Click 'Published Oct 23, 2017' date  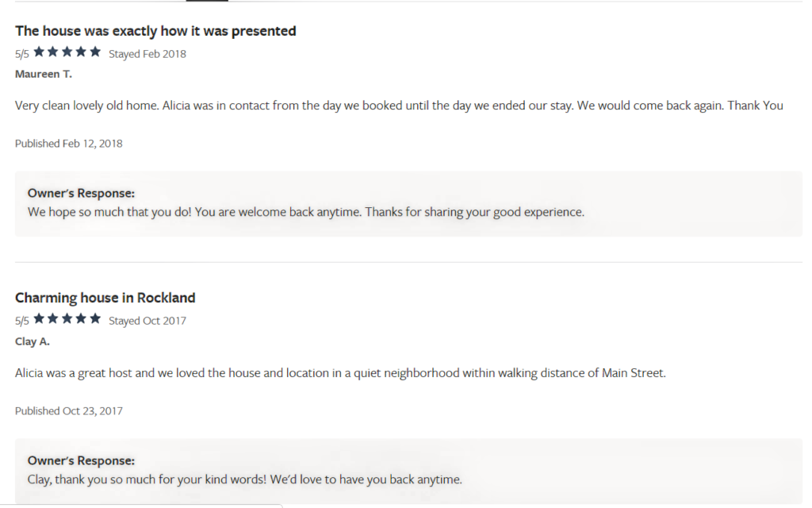pos(69,411)
